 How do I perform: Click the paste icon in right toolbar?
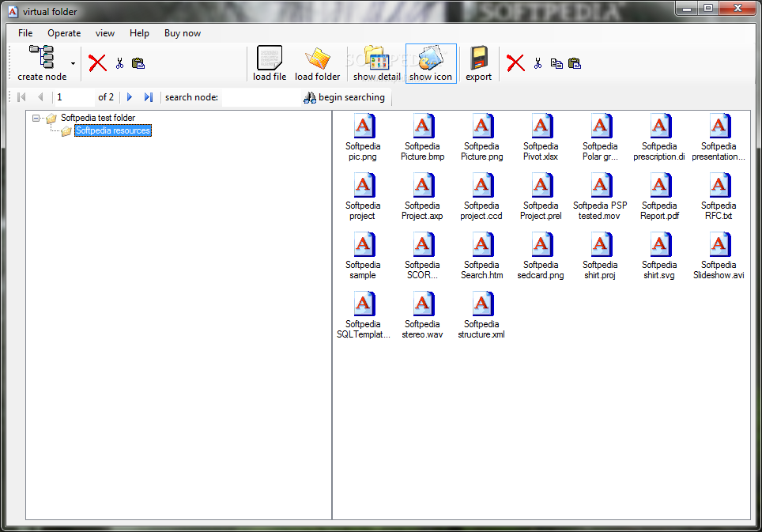[575, 63]
